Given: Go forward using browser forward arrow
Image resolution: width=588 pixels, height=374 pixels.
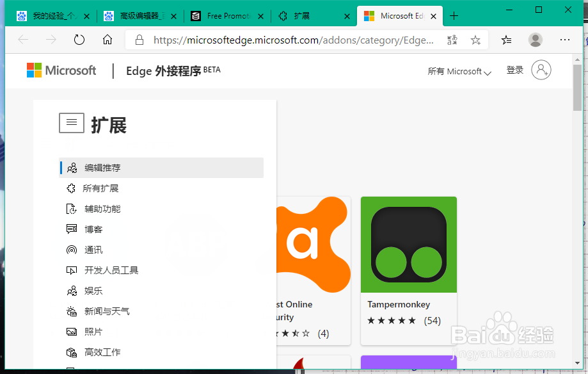Looking at the screenshot, I should [51, 40].
